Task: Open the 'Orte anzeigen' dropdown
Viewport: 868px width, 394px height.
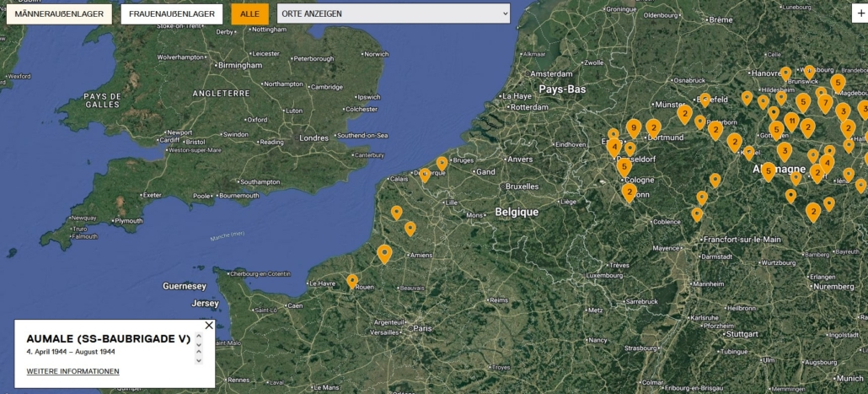Action: point(394,14)
